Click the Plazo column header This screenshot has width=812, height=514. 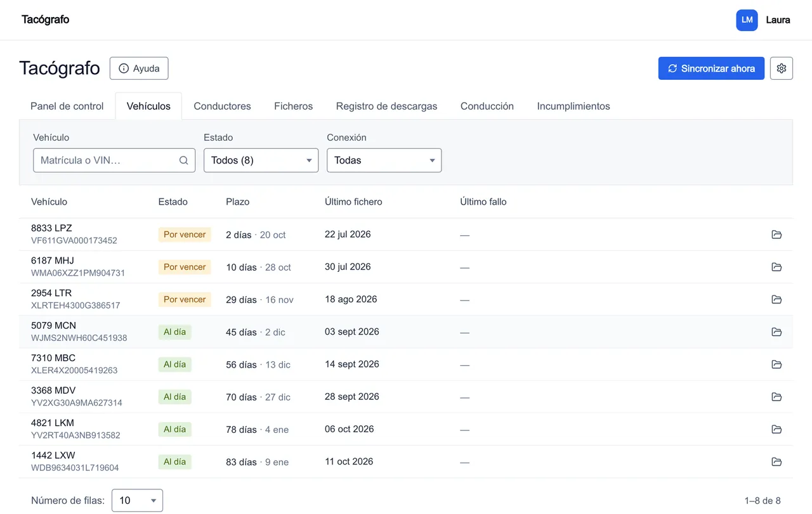point(238,202)
